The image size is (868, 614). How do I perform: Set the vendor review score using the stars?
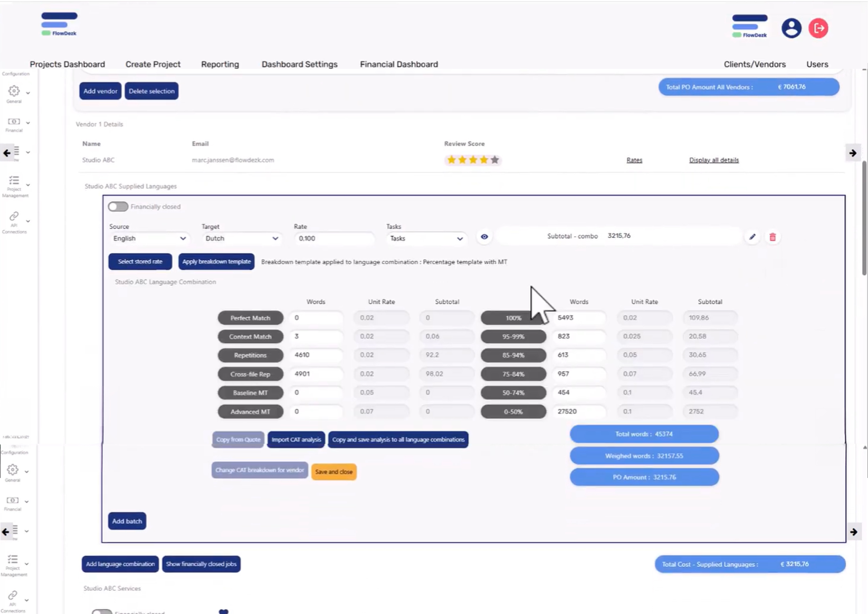pyautogui.click(x=473, y=160)
